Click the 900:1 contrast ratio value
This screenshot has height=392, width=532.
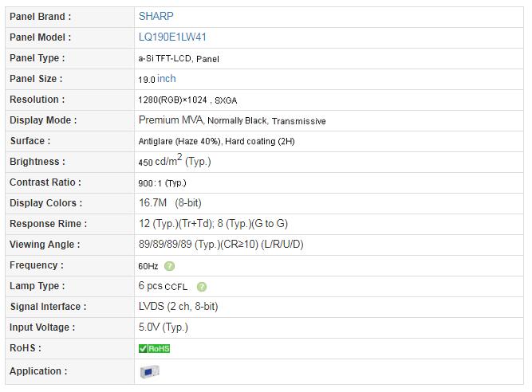162,183
